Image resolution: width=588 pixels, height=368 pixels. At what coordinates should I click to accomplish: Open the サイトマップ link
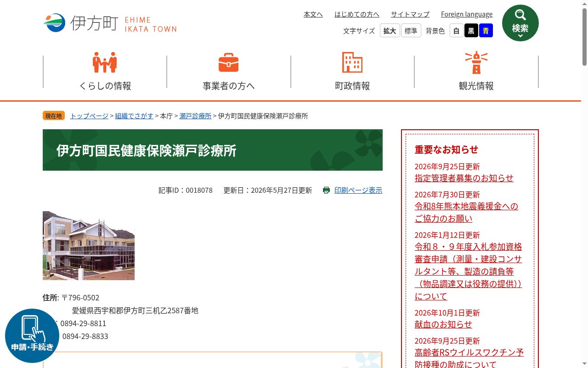point(410,14)
